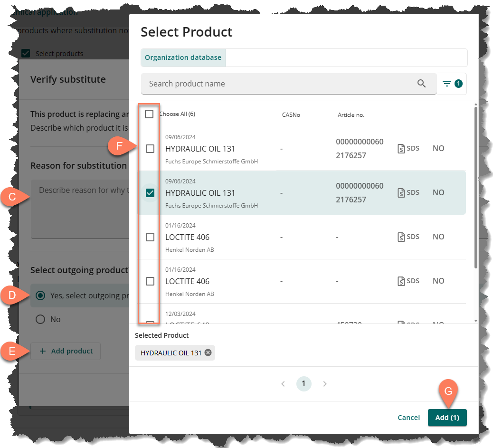Open SDS for the second LOCTITE 406
The image size is (493, 448).
point(408,281)
